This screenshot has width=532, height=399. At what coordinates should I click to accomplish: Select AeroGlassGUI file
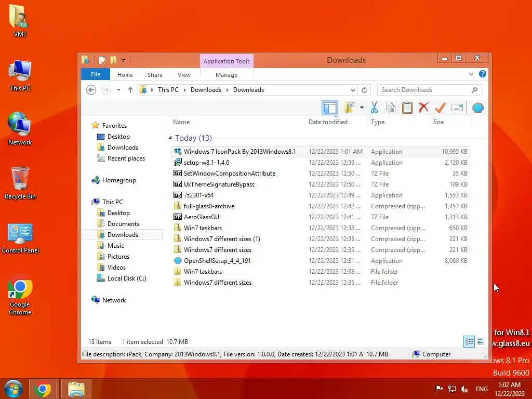pyautogui.click(x=321, y=217)
